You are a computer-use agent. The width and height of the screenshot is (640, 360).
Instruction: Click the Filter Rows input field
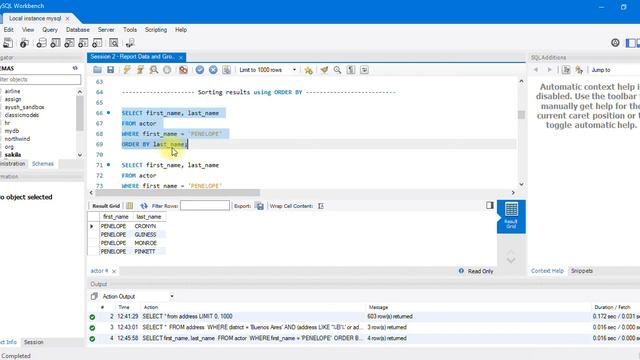[205, 205]
